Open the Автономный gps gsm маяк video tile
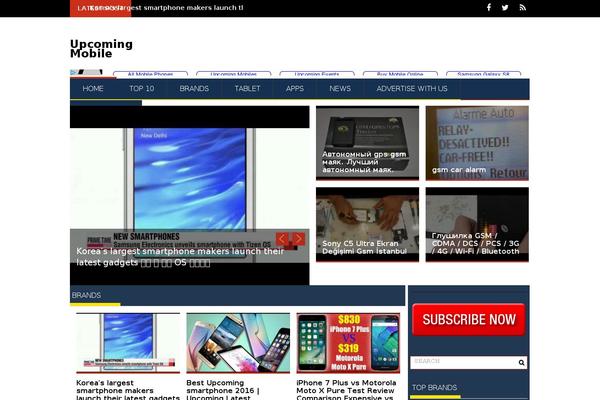 pyautogui.click(x=367, y=143)
